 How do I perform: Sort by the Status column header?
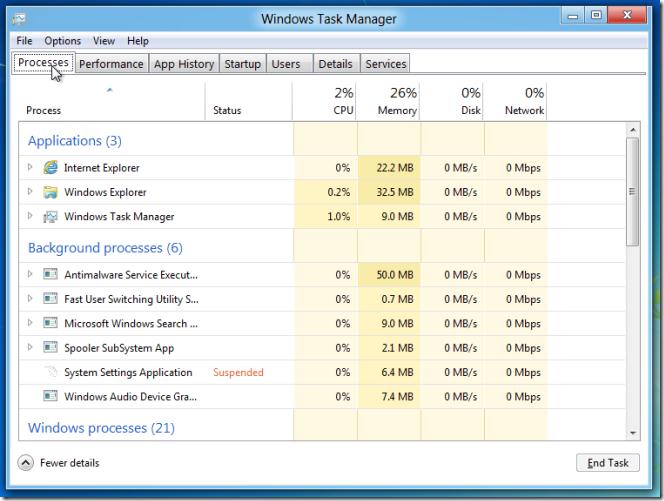click(249, 102)
